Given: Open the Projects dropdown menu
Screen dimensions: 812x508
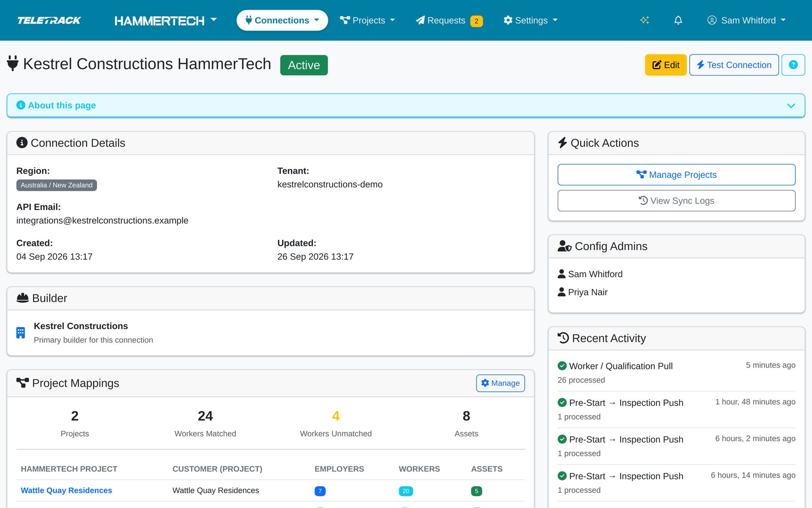Looking at the screenshot, I should coord(367,20).
